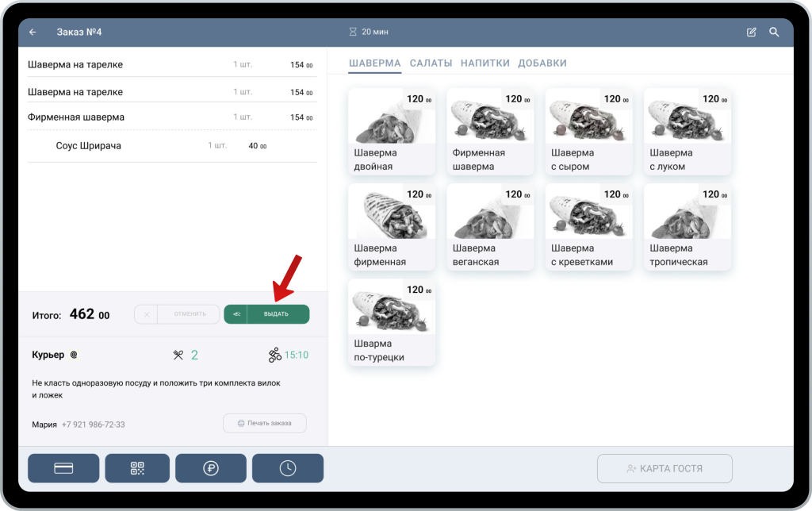Tap the hourglass 20 мин timer
This screenshot has height=511, width=812.
click(x=368, y=32)
